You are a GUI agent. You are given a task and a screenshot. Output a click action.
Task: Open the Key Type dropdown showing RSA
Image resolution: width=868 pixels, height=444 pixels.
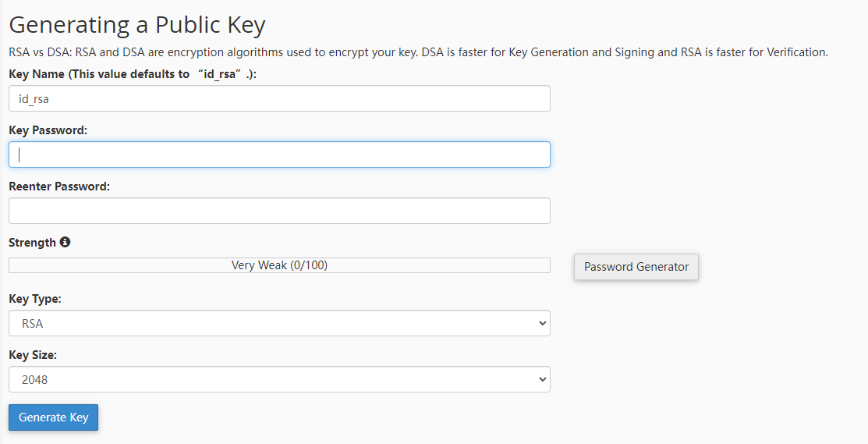pyautogui.click(x=279, y=323)
